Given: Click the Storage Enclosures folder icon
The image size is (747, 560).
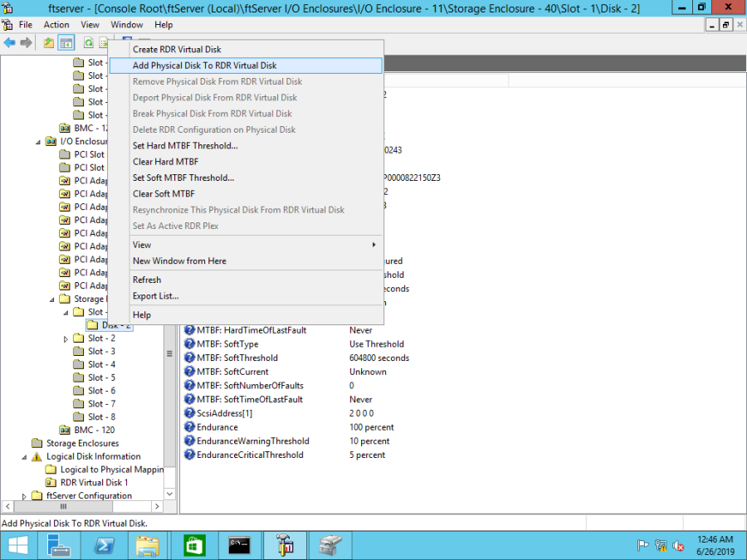Looking at the screenshot, I should click(37, 443).
